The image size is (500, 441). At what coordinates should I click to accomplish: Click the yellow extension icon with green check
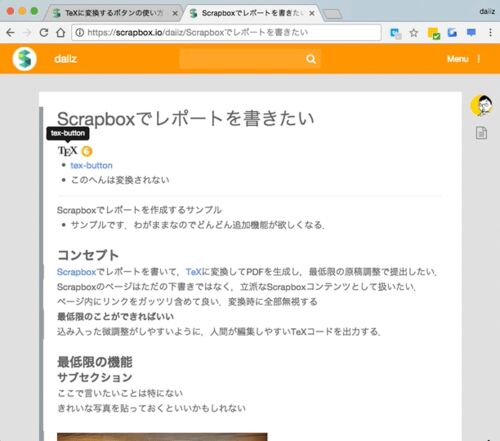[434, 33]
